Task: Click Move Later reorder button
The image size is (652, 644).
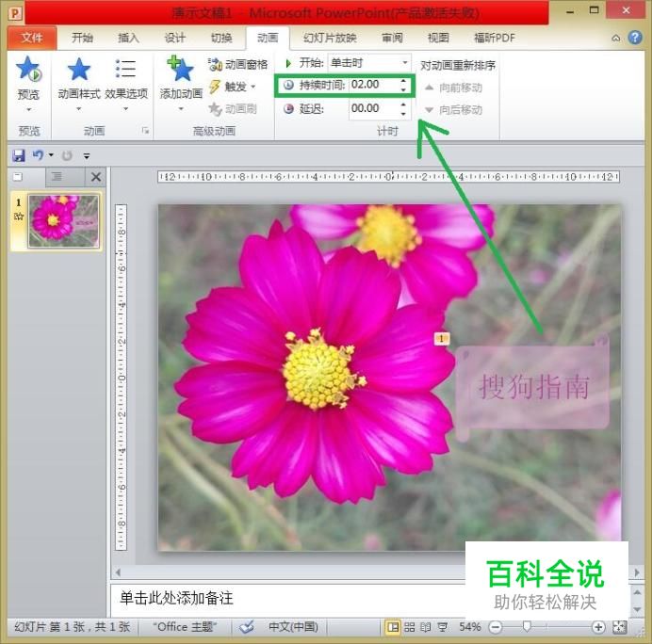Action: (453, 110)
